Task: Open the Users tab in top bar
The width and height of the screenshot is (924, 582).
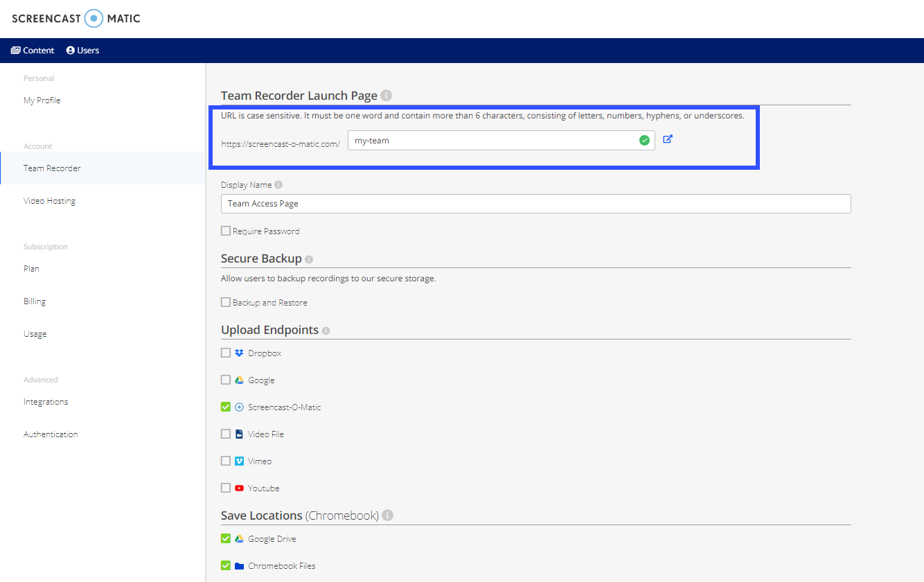Action: pyautogui.click(x=82, y=51)
